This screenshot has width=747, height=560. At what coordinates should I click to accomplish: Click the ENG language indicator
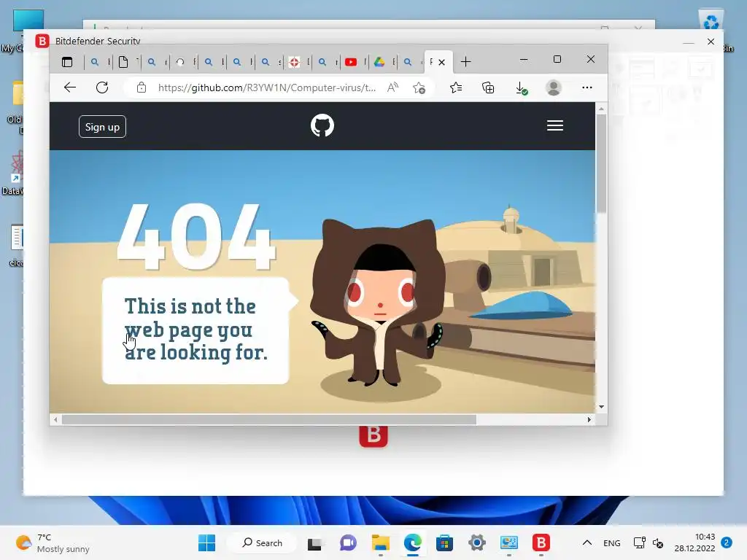coord(612,542)
